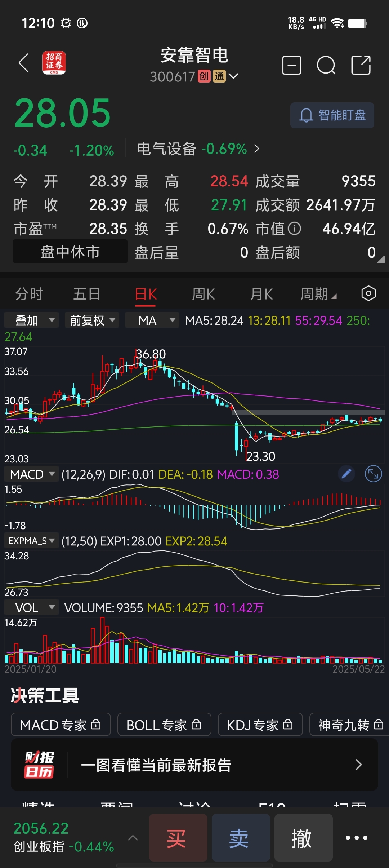Open the three-dot more menu

[357, 838]
